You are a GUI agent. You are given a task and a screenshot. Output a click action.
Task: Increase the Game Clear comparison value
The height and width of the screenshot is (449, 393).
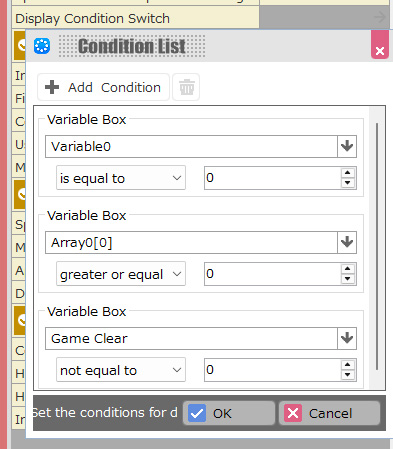348,365
